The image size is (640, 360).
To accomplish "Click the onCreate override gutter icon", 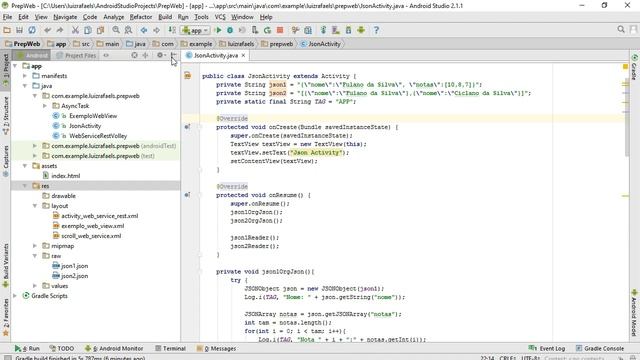I will tap(187, 127).
